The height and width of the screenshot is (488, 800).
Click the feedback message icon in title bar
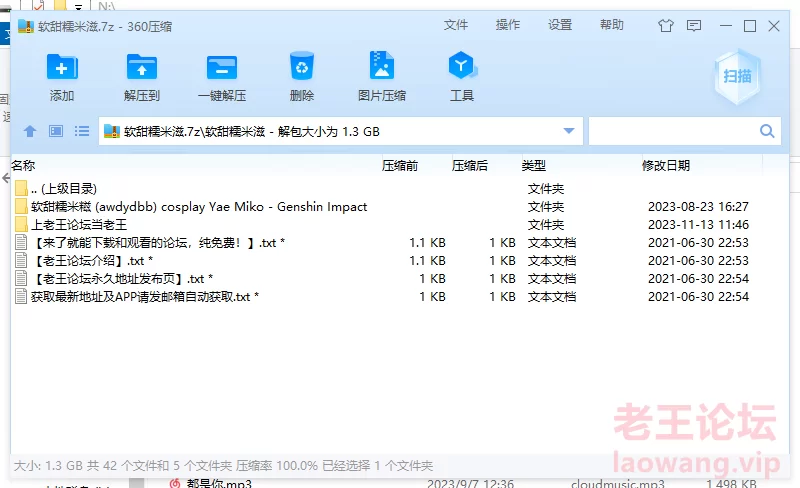tap(694, 26)
